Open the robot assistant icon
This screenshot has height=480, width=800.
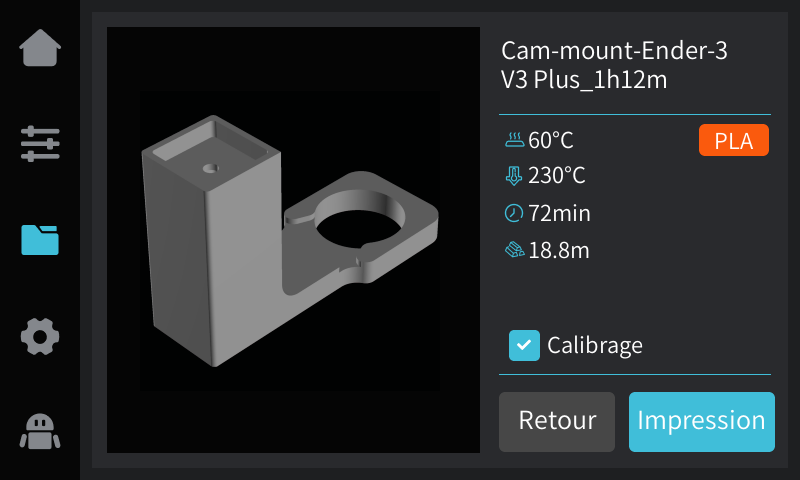click(40, 432)
